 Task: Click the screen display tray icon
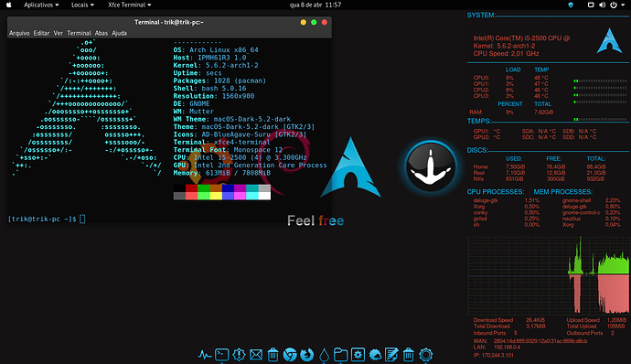591,5
